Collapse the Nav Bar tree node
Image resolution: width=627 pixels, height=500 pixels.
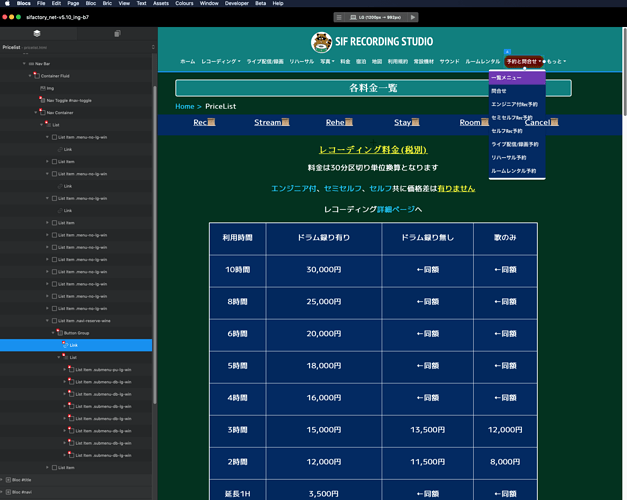point(24,63)
